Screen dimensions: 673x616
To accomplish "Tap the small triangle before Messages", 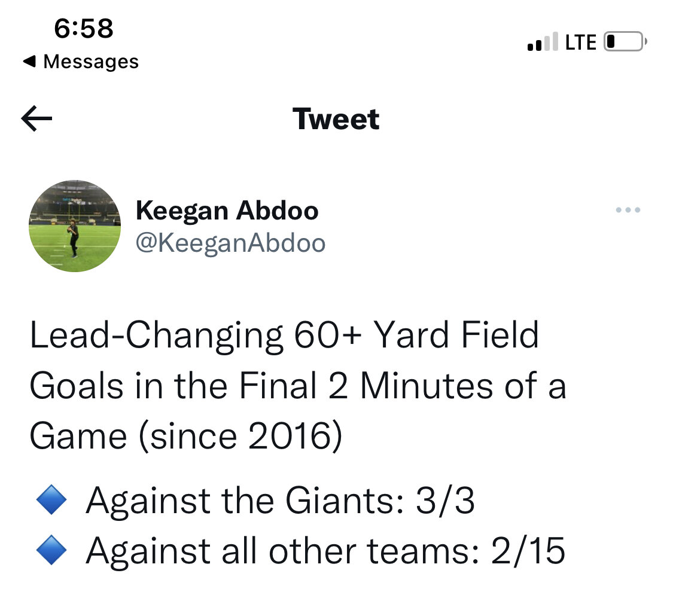I will click(x=28, y=61).
